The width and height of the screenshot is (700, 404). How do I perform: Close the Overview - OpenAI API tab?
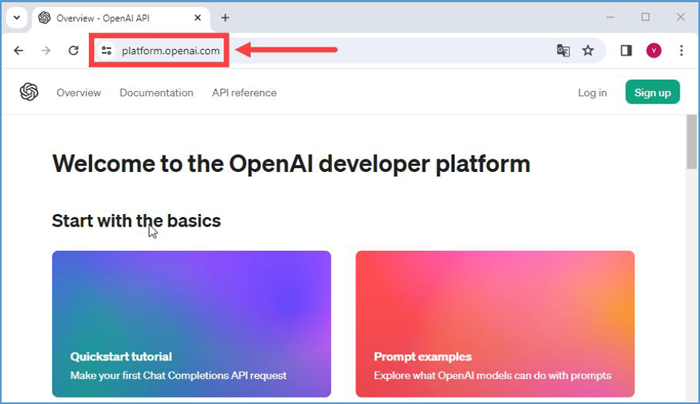[198, 18]
